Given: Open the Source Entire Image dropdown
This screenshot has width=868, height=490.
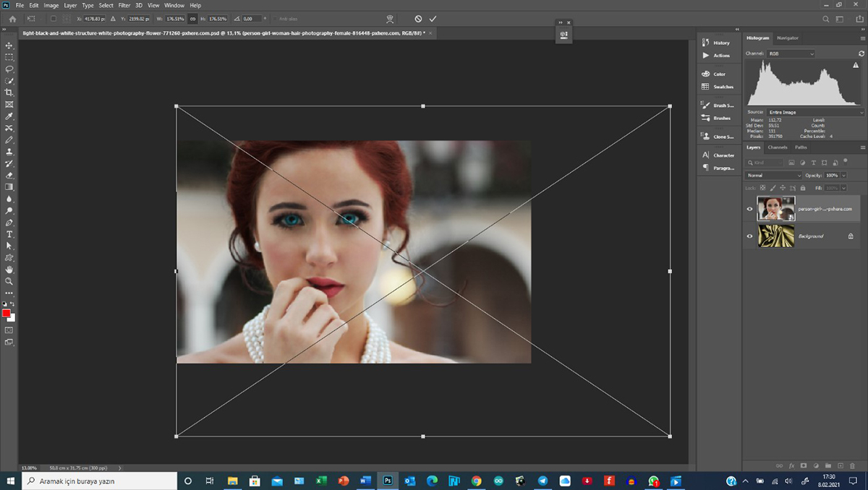Looking at the screenshot, I should click(815, 112).
